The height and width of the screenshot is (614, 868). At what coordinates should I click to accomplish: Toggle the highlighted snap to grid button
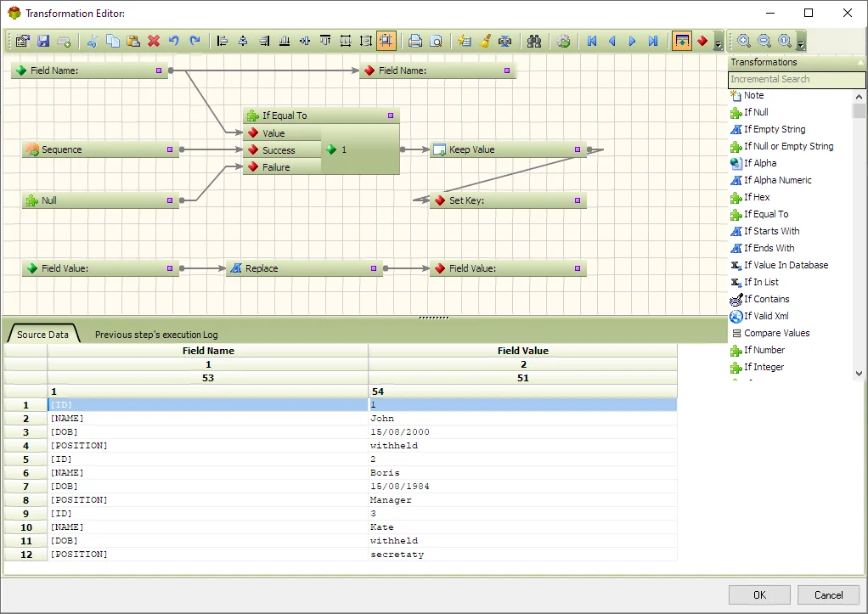coord(386,41)
